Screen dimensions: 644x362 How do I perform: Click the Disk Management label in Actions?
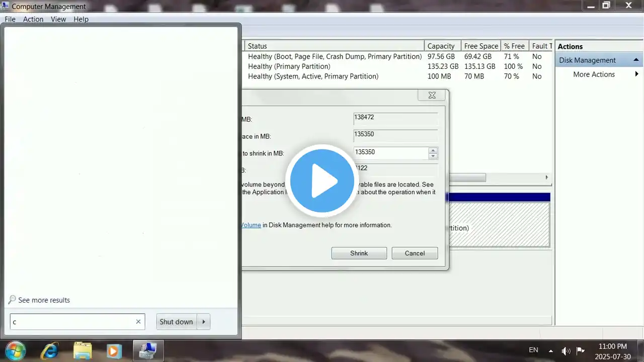(587, 60)
